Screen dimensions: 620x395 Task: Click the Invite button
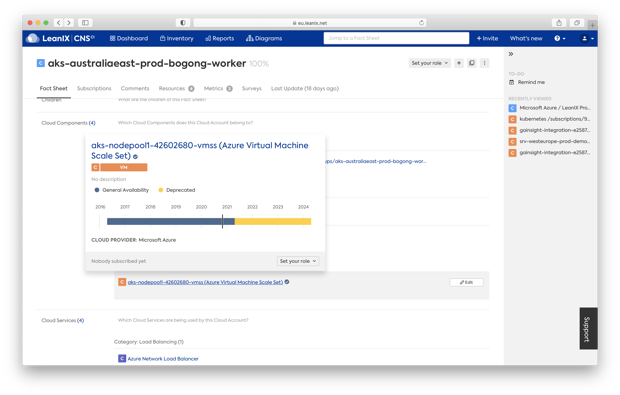(x=487, y=38)
